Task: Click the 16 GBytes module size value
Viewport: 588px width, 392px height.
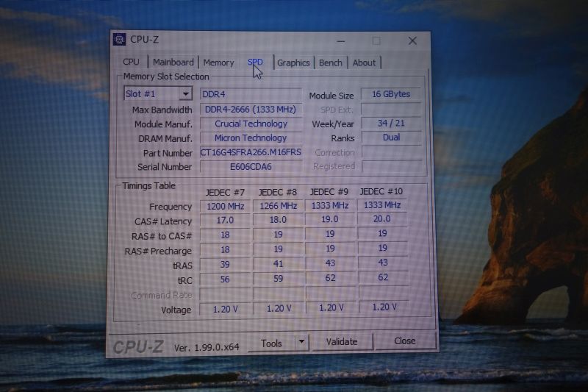Action: [391, 94]
